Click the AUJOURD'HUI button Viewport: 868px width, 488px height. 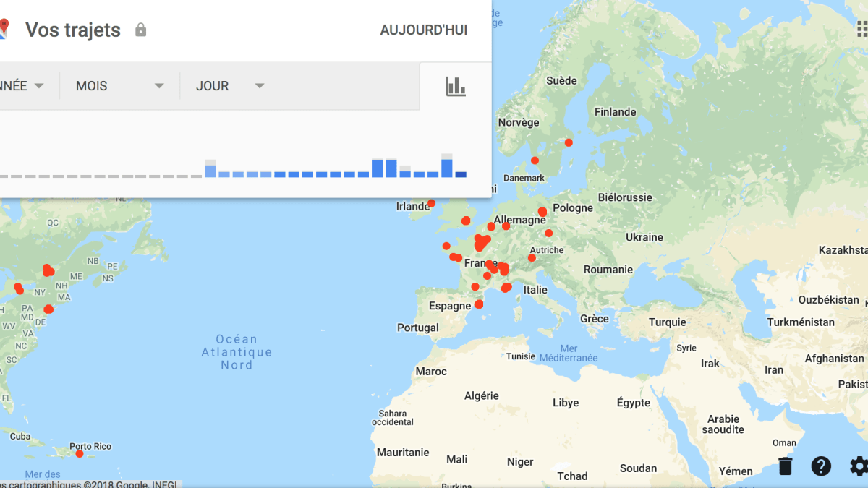coord(424,30)
